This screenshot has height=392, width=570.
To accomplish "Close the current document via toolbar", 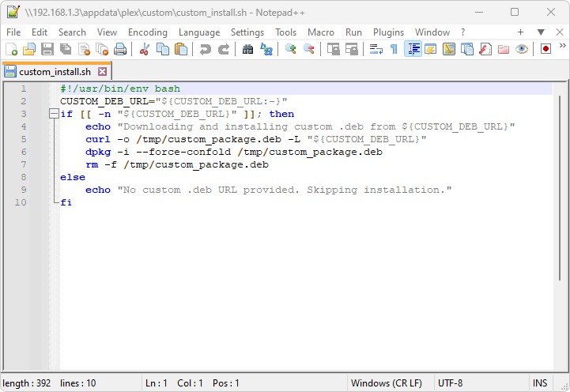I will tap(84, 49).
